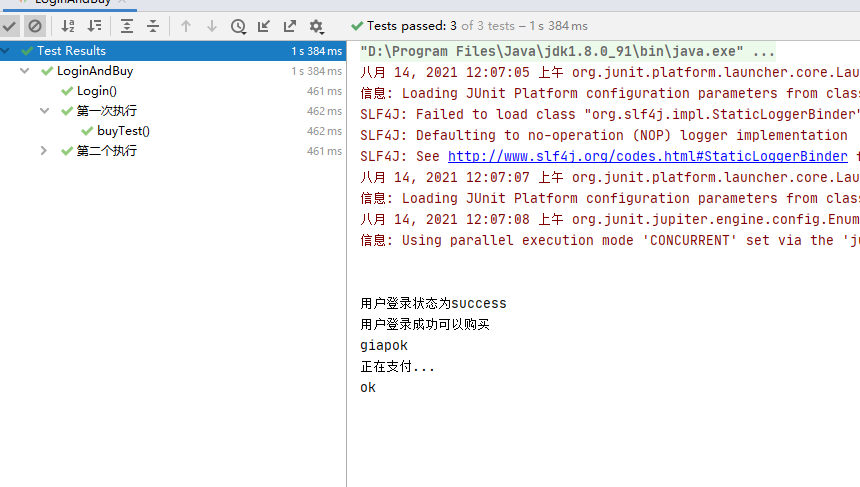Select the Login() test
The width and height of the screenshot is (860, 487).
tap(97, 91)
